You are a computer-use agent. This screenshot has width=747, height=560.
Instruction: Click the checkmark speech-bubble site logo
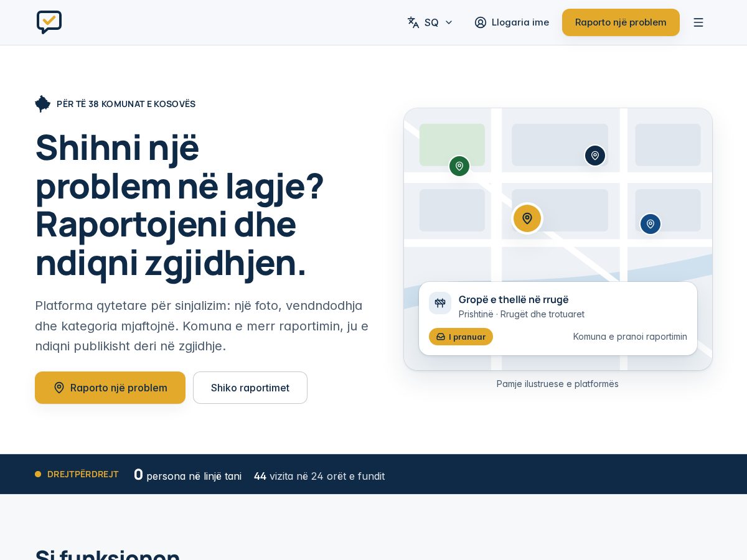coord(49,22)
